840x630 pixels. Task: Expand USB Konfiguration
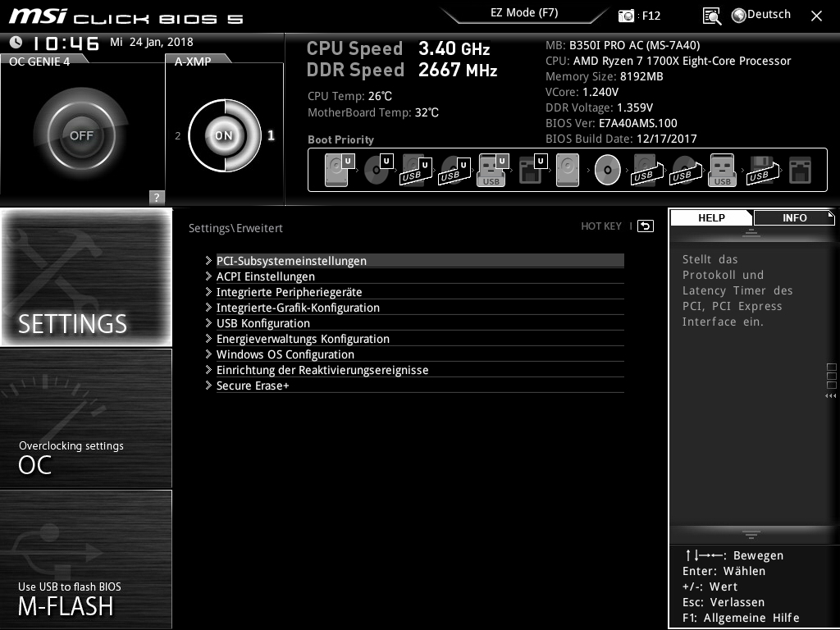[x=414, y=323]
